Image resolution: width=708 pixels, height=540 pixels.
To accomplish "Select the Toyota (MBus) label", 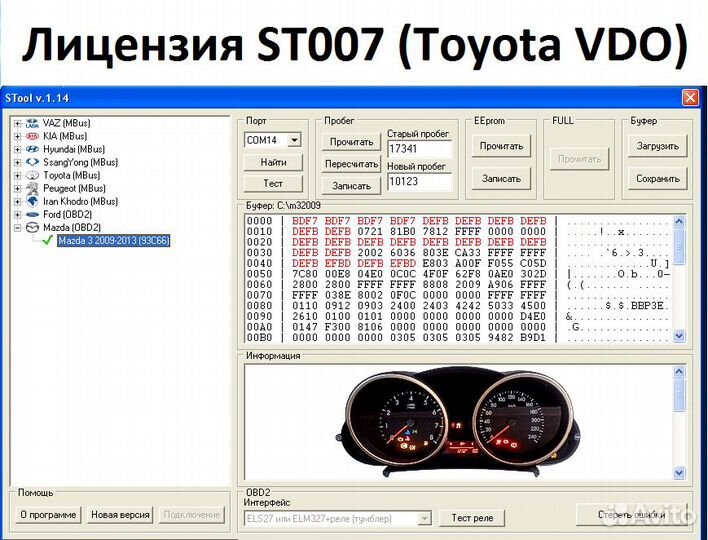I will pos(71,175).
